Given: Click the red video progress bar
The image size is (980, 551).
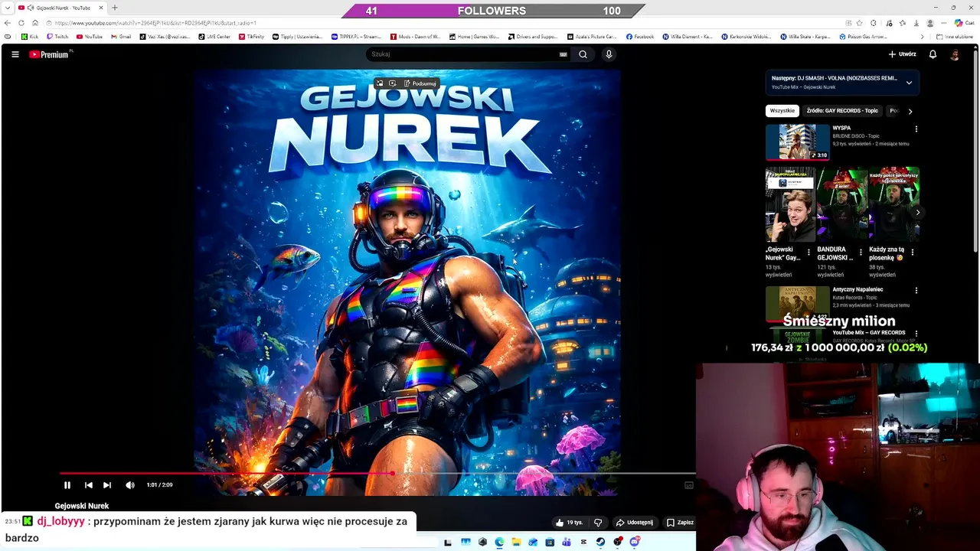Looking at the screenshot, I should click(x=226, y=474).
